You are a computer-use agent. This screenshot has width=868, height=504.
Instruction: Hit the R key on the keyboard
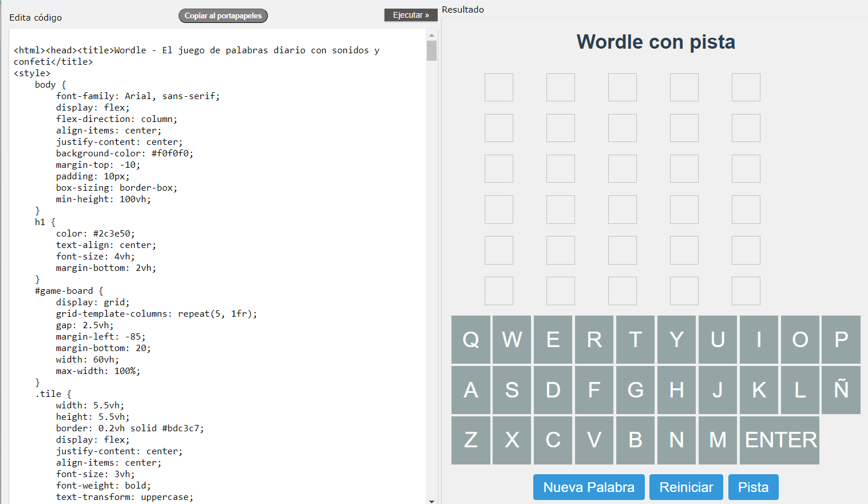coord(594,340)
